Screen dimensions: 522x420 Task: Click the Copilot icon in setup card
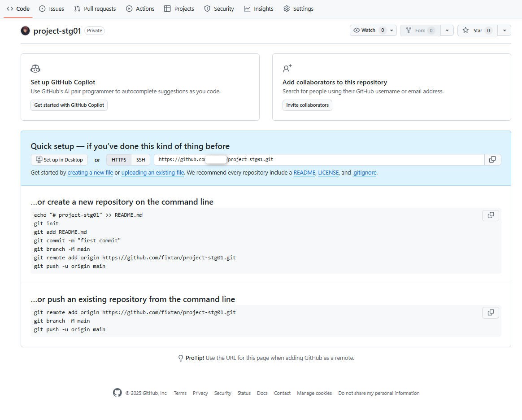(x=35, y=69)
